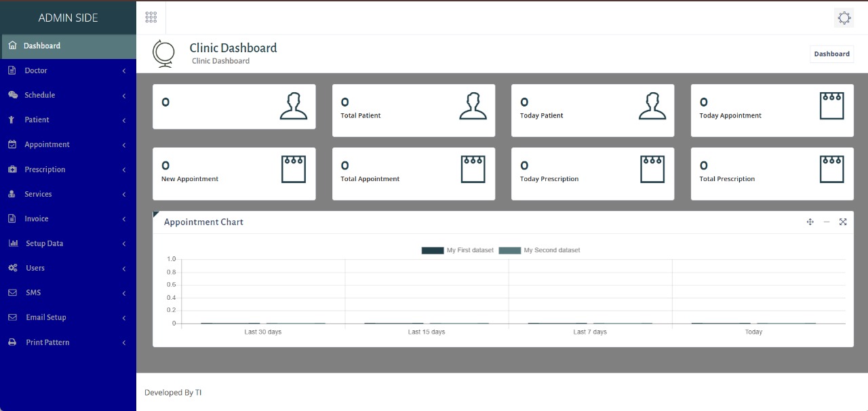Click the calendar icon on Today Appointment card
The height and width of the screenshot is (411, 868).
coord(831,106)
